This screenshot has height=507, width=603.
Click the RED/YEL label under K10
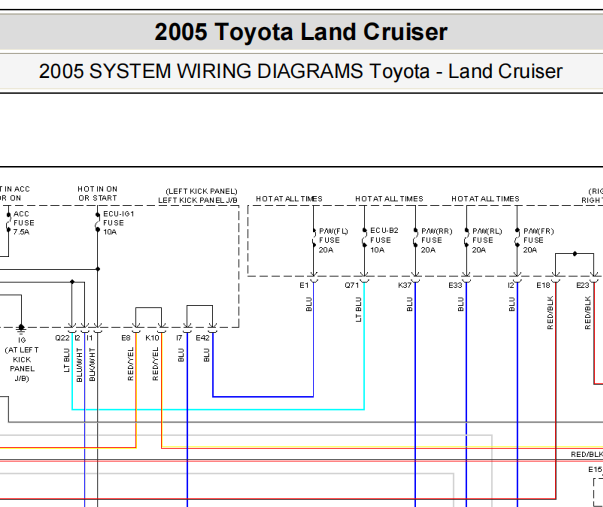[x=155, y=364]
